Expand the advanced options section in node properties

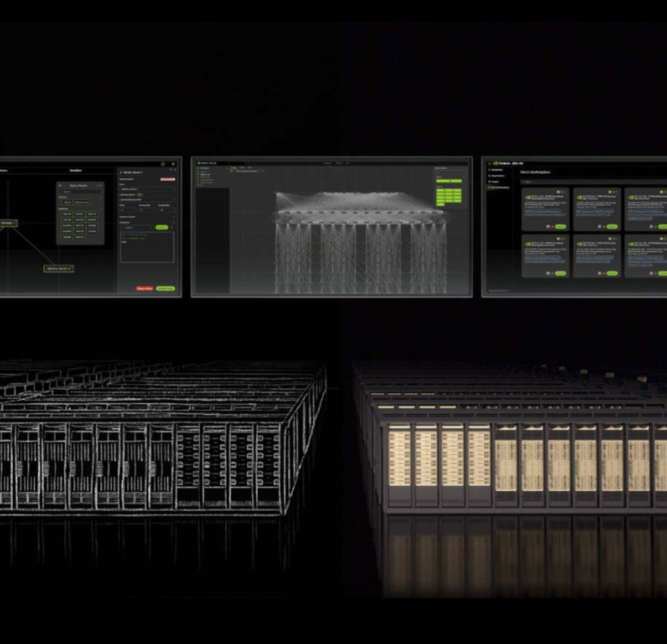coord(147,216)
